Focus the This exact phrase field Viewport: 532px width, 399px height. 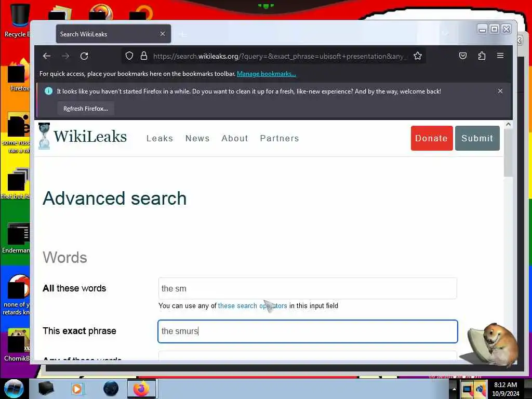308,331
